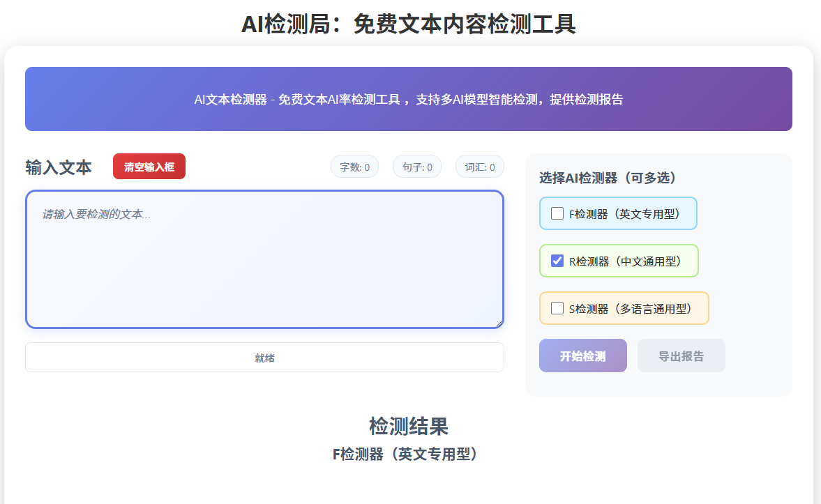Click the 句子: 0 counter badge
This screenshot has width=821, height=504.
click(x=417, y=167)
